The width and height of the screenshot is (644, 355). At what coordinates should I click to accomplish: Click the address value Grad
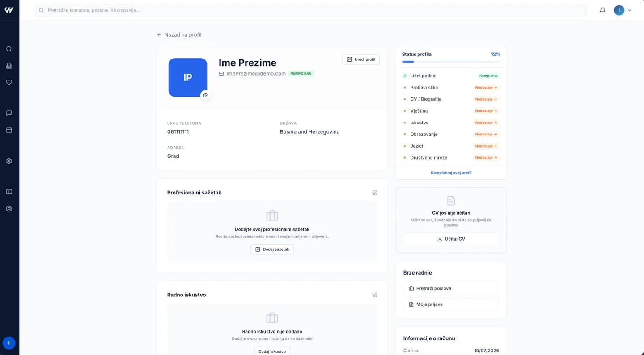click(x=173, y=156)
